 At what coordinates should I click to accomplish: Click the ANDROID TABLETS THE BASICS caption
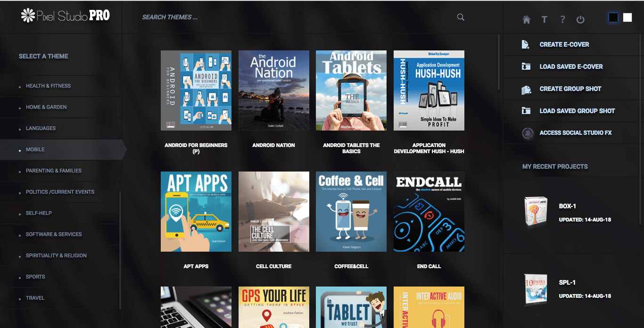click(x=351, y=148)
